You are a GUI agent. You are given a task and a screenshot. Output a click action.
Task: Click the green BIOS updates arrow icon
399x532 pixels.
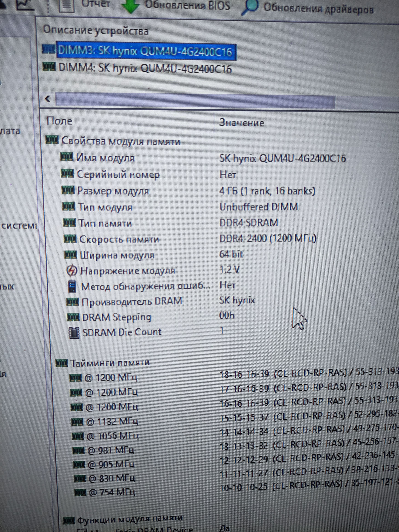[130, 6]
